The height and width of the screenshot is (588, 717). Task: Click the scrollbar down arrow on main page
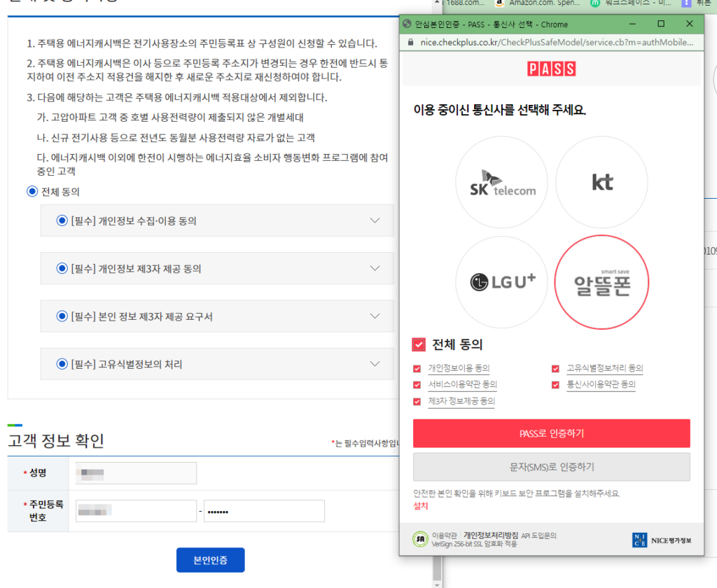point(437,584)
